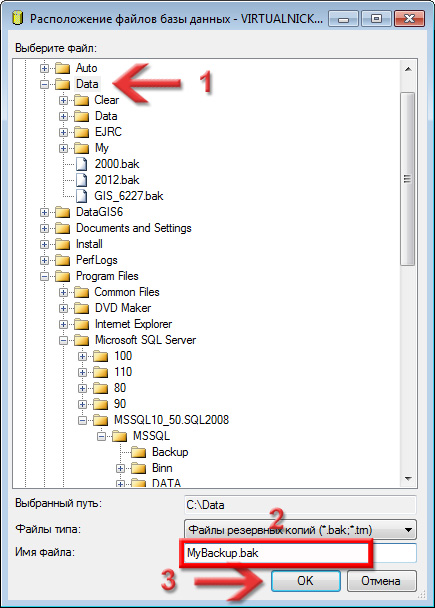The width and height of the screenshot is (435, 608).
Task: Click the GIS_6227.bak file icon
Action: pyautogui.click(x=81, y=196)
